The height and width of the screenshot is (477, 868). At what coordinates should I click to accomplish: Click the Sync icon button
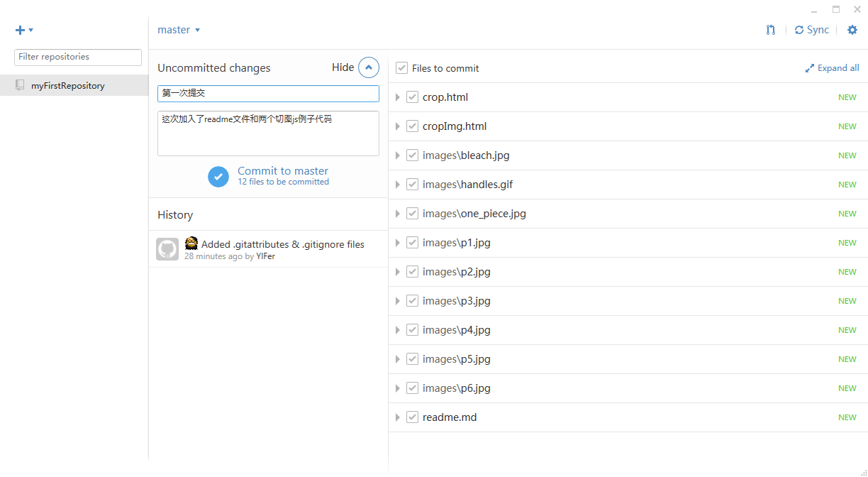[x=799, y=30]
